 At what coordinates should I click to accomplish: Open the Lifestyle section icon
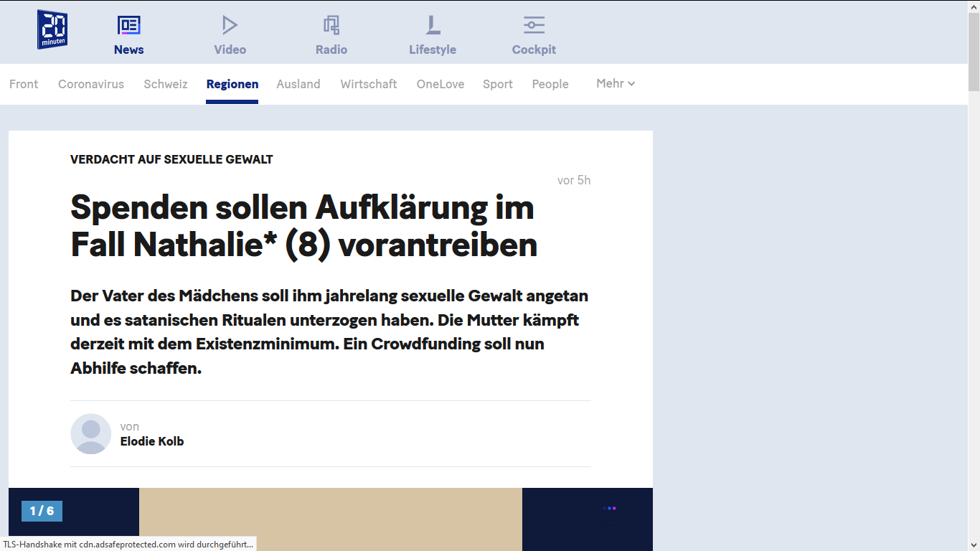(433, 26)
